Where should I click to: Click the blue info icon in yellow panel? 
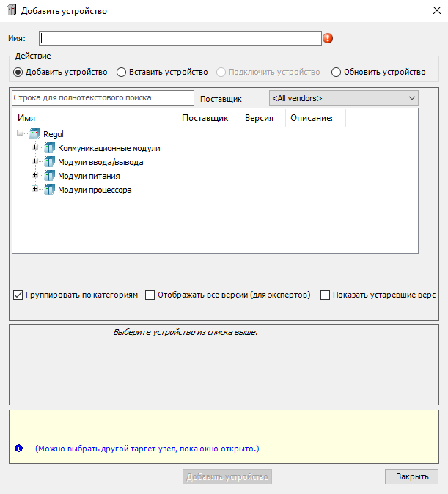(19, 447)
